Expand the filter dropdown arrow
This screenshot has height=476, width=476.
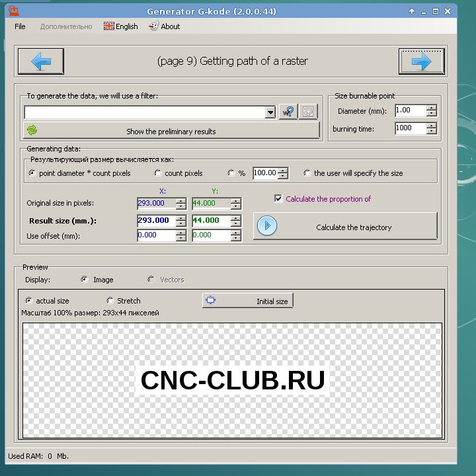[270, 112]
